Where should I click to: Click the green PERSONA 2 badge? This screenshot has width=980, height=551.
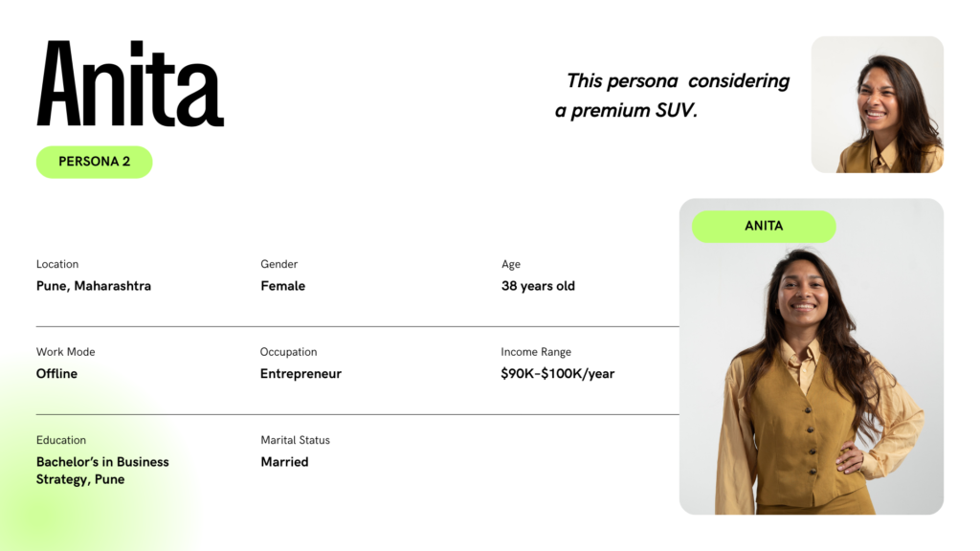95,162
